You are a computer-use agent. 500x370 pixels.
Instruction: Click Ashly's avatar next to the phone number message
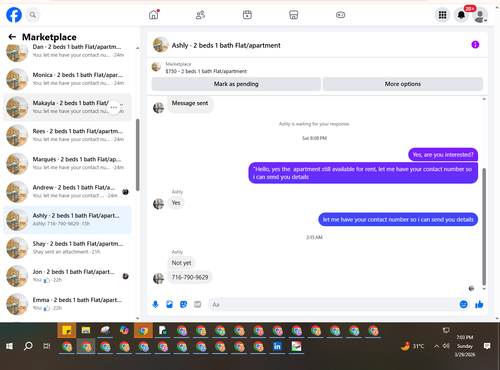click(x=158, y=278)
